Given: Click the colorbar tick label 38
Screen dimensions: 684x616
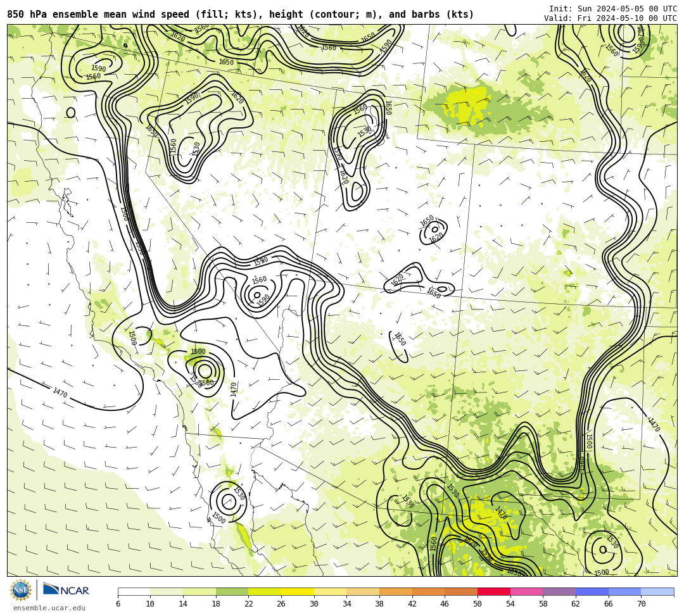Looking at the screenshot, I should [x=379, y=604].
